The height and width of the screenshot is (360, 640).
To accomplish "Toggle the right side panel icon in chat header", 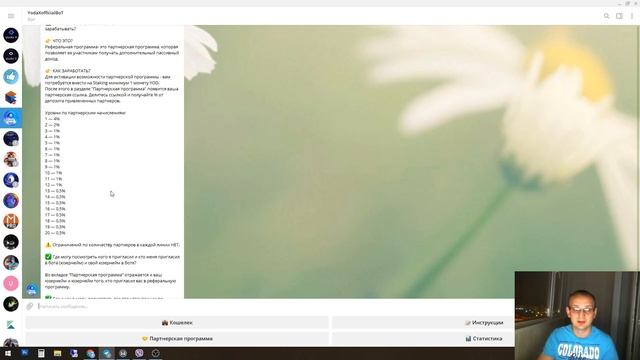I will coord(619,16).
